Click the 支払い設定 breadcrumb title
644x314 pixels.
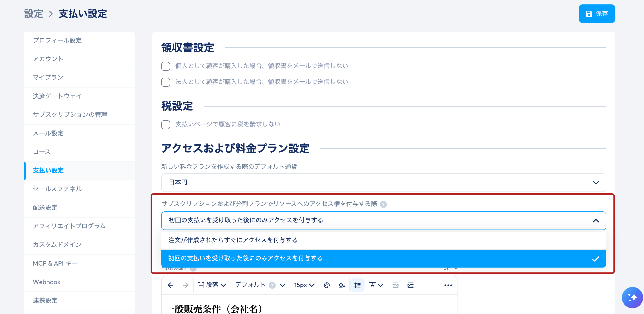[x=83, y=14]
